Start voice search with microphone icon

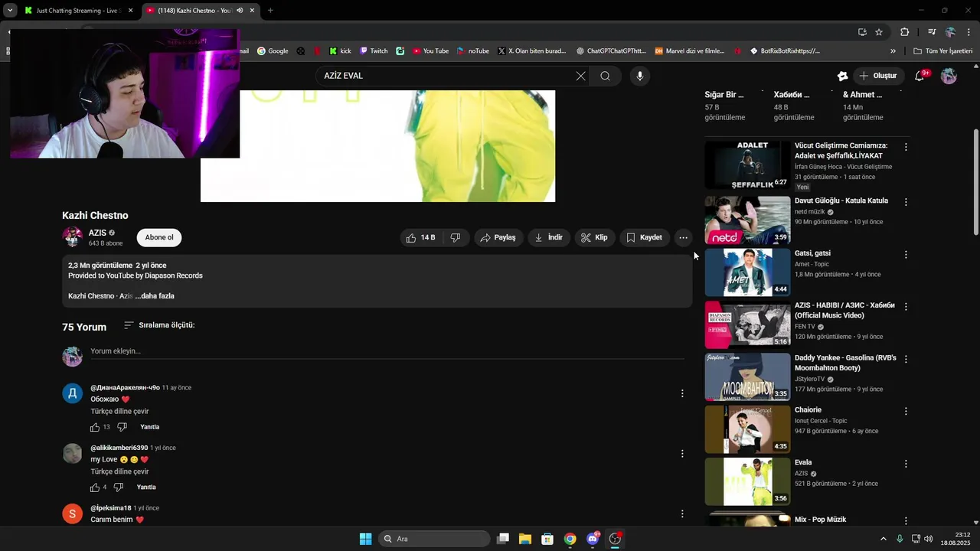640,76
